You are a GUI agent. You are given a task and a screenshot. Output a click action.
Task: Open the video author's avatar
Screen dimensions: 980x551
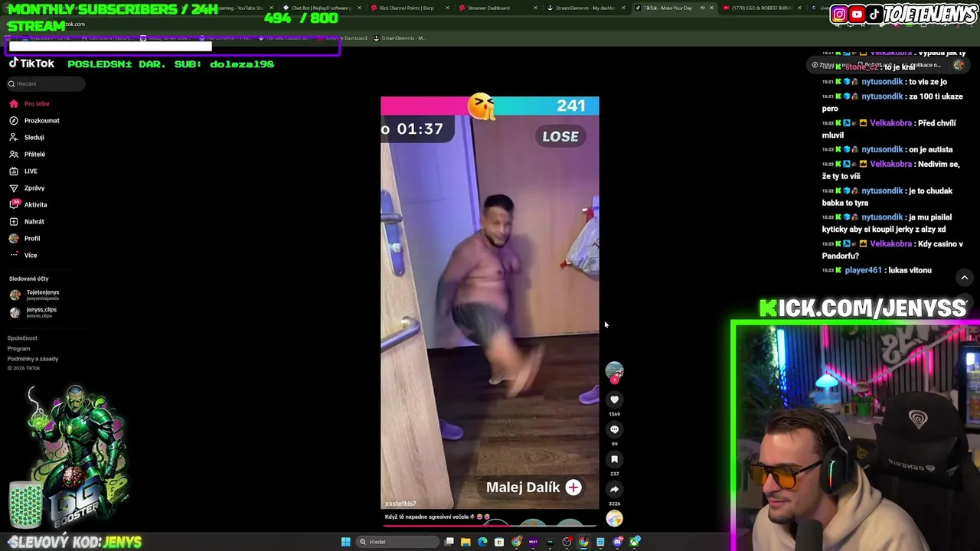coord(614,371)
